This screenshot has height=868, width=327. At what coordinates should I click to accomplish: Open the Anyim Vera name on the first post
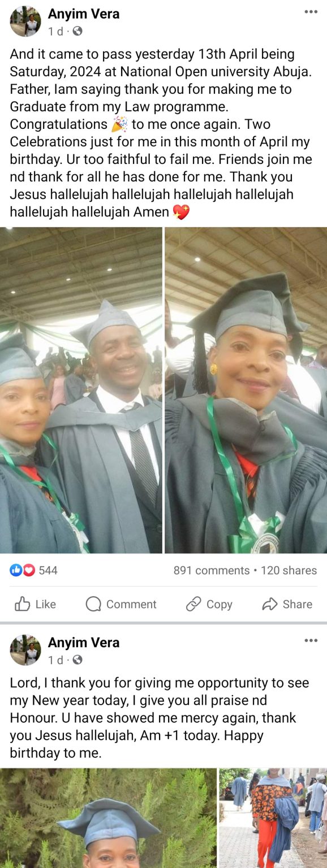point(84,14)
